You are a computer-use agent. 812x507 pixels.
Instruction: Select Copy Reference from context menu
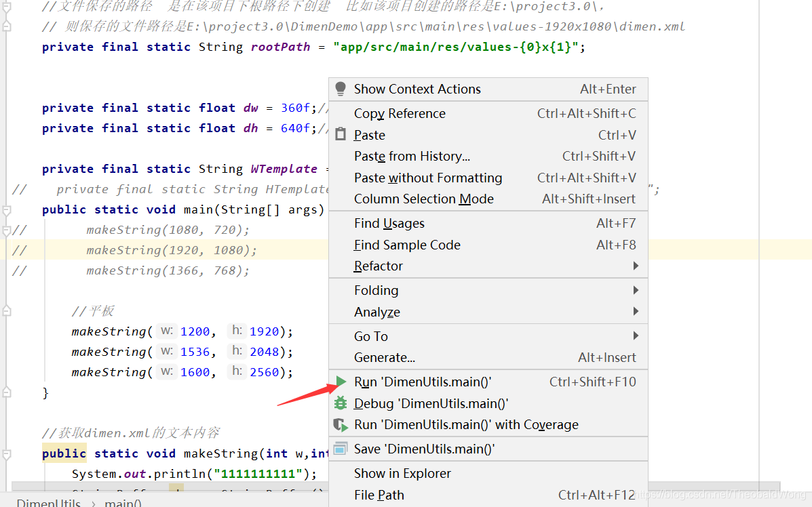(x=488, y=113)
